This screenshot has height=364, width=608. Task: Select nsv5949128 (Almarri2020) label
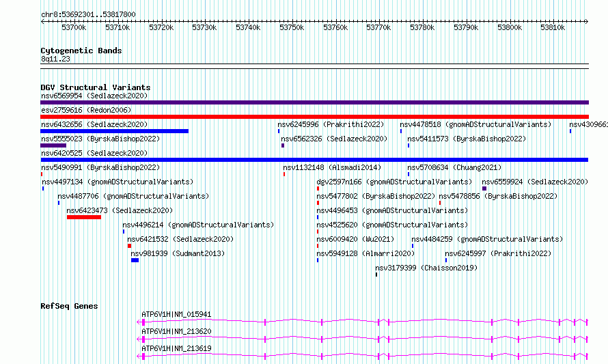pyautogui.click(x=365, y=253)
